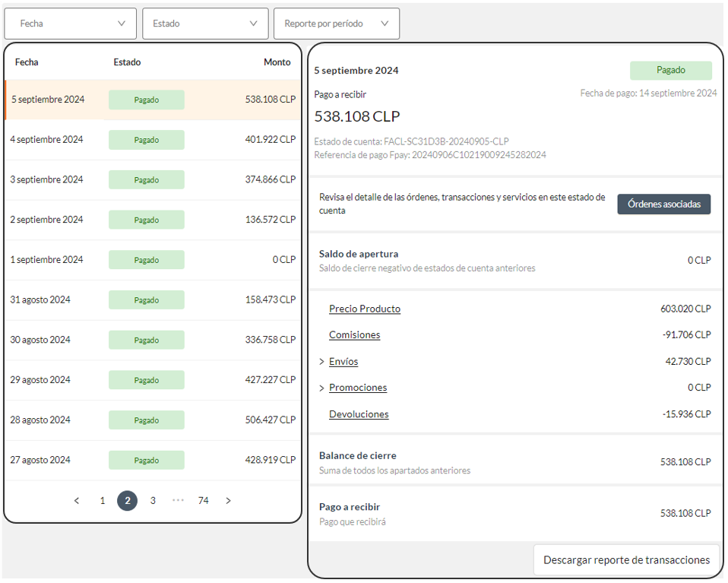Click the Fecha column header
Viewport: 728px width, 583px height.
[x=27, y=62]
